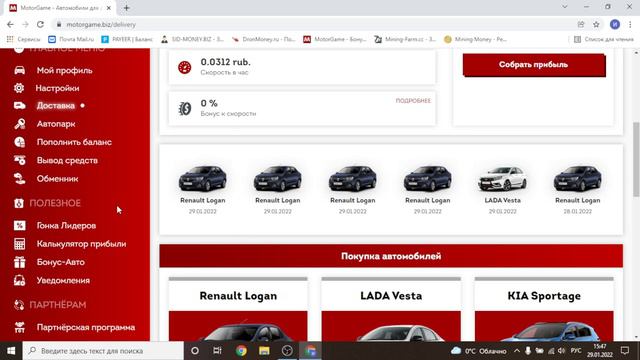
Task: Click the Пополнить баланс coin icon
Action: click(x=19, y=142)
